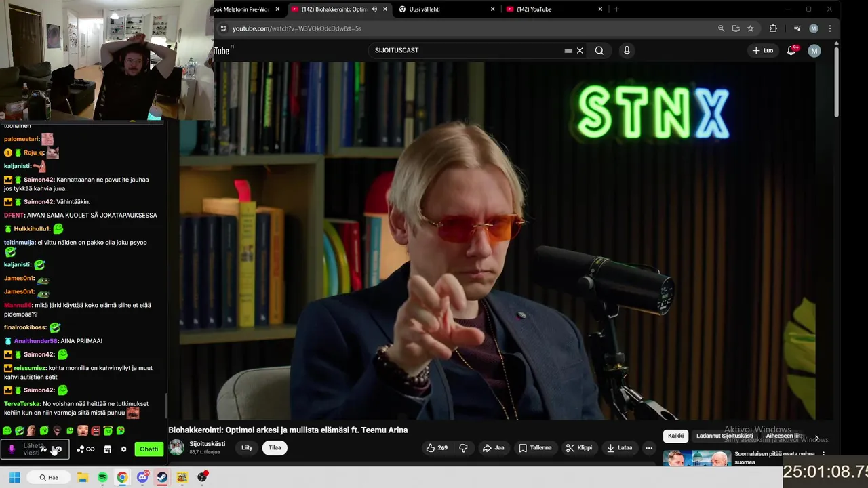Like the video showing 269 likes
Image resolution: width=868 pixels, height=488 pixels.
[x=436, y=448]
